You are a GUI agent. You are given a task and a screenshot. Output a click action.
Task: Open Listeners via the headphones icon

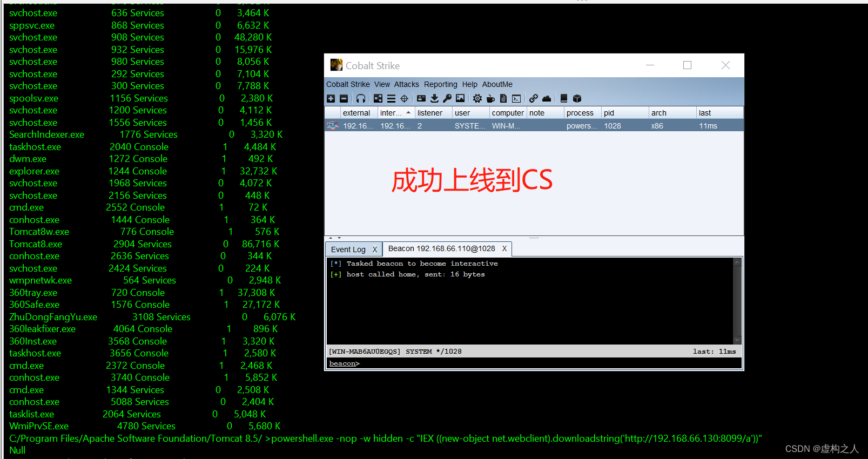pyautogui.click(x=361, y=98)
